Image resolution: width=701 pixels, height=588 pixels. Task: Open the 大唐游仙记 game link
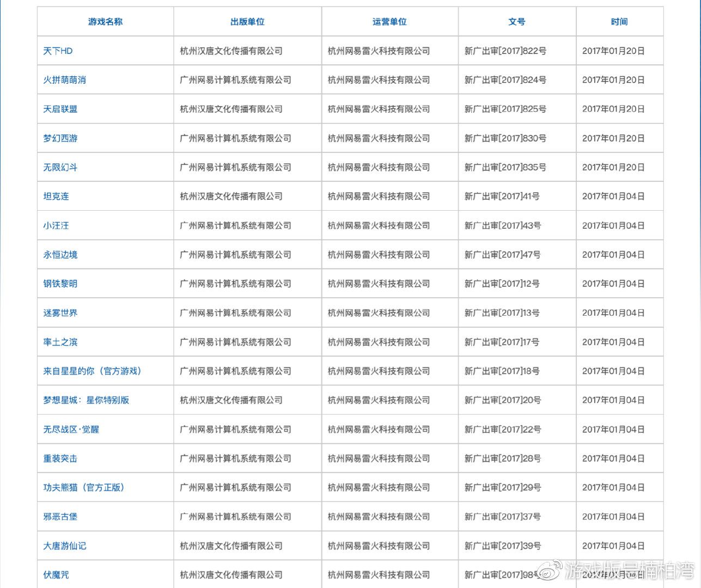65,546
